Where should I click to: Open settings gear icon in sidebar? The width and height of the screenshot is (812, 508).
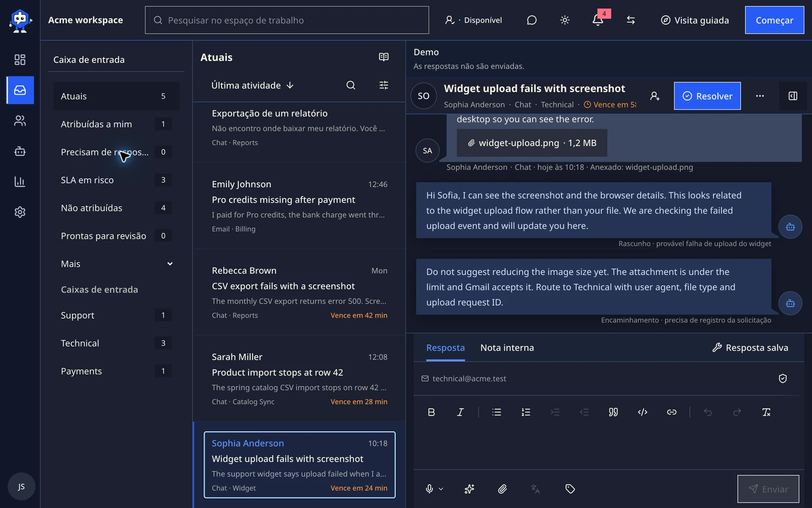[20, 212]
